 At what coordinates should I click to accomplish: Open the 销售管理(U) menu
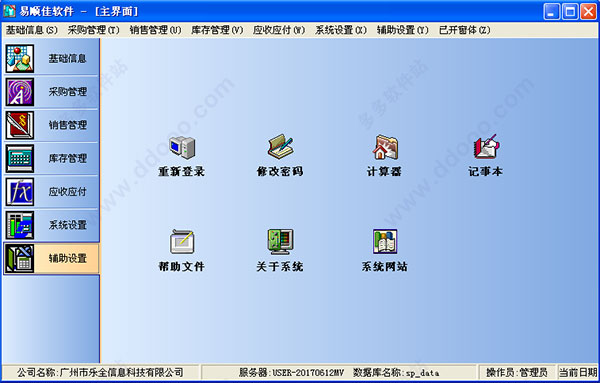(155, 30)
